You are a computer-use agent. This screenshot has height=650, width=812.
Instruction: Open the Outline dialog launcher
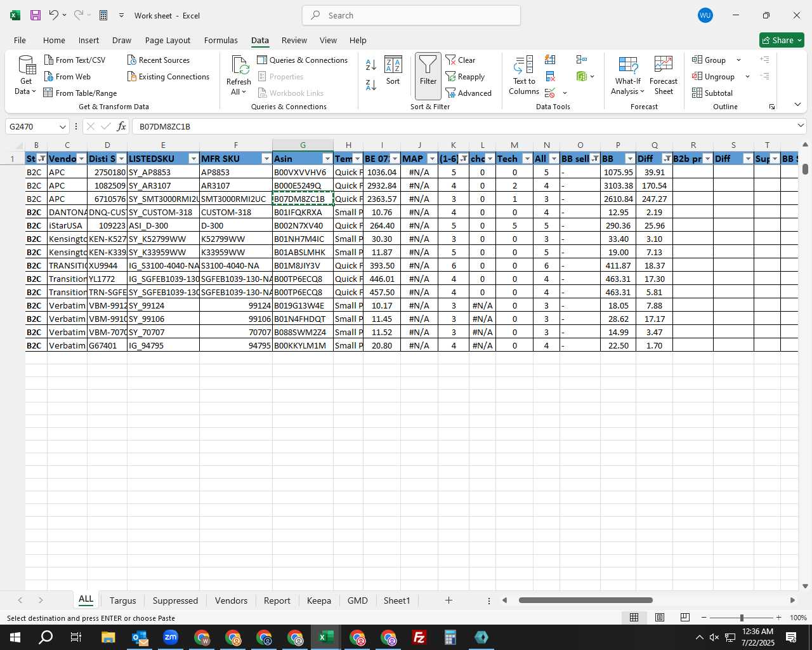[x=772, y=107]
